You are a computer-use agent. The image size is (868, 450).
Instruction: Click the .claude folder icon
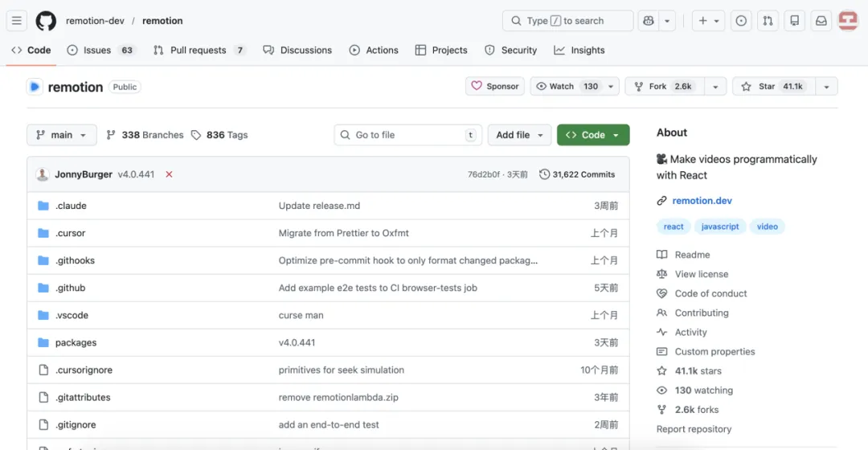click(x=43, y=206)
